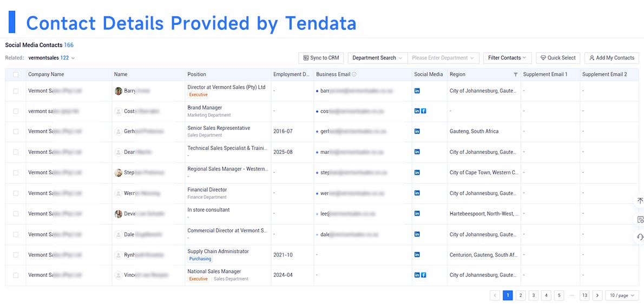Click the pagination ellipsis to jump pages

click(x=571, y=295)
